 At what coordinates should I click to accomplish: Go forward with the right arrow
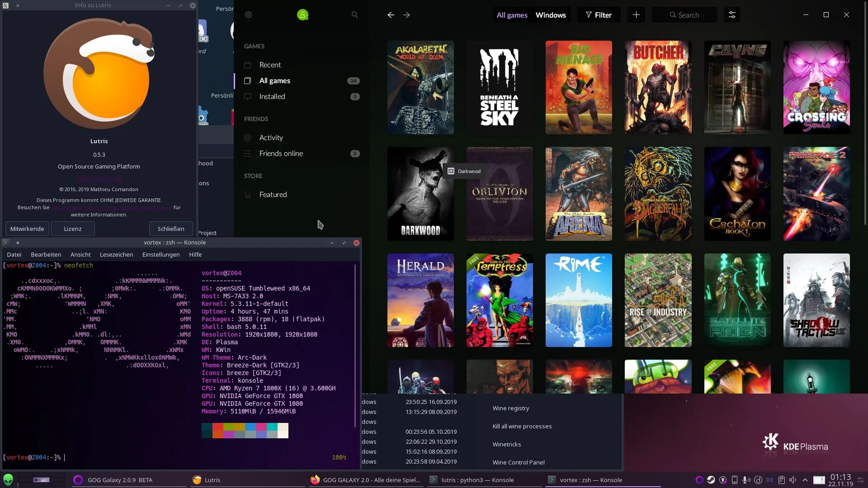click(x=406, y=15)
